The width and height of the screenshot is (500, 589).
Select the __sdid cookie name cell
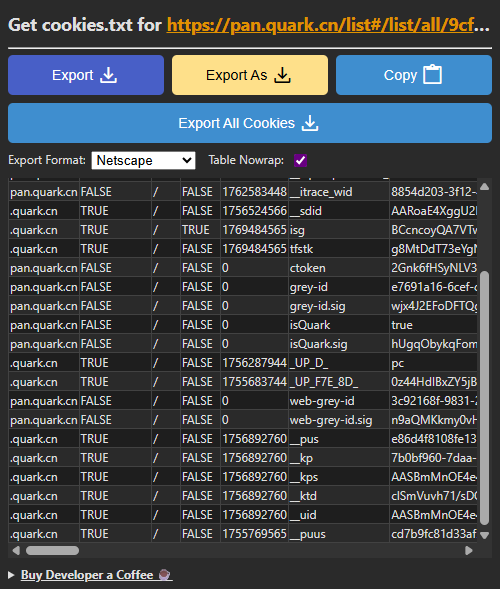coord(339,211)
